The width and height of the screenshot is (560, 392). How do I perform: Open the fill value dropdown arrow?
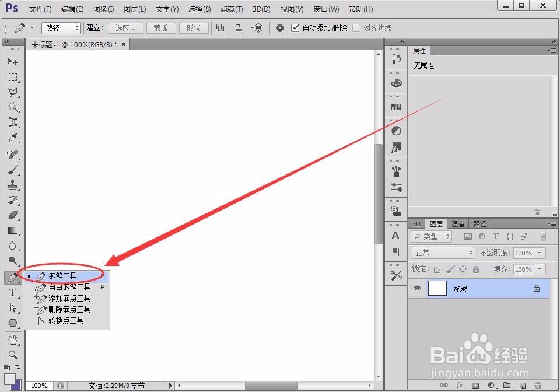click(x=540, y=269)
